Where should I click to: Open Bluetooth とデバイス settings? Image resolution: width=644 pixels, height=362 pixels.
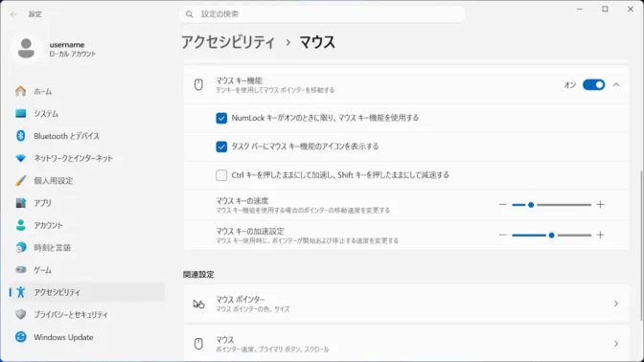click(87, 135)
